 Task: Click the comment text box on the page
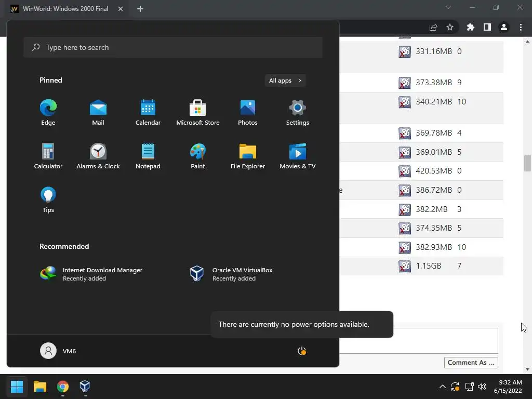(419, 341)
